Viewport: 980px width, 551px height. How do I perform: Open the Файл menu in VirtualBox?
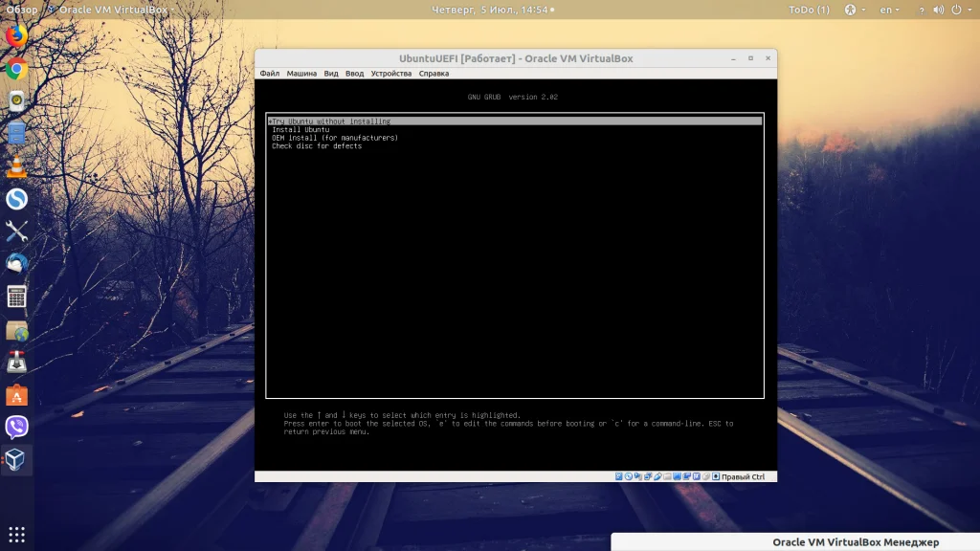click(269, 74)
